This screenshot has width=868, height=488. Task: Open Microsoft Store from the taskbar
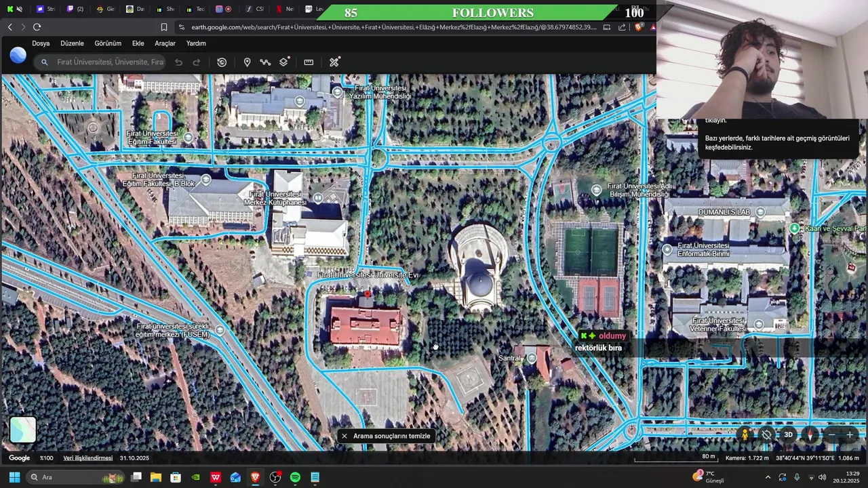click(176, 477)
